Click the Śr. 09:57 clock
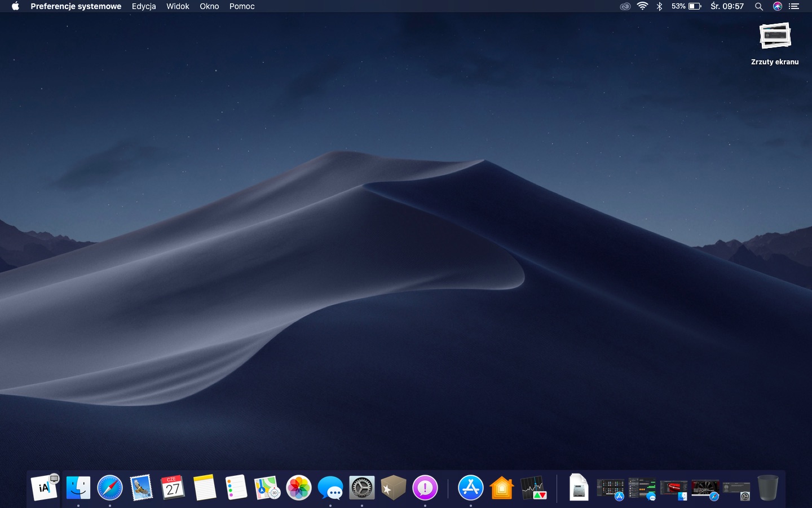Viewport: 812px width, 508px height. coord(727,6)
